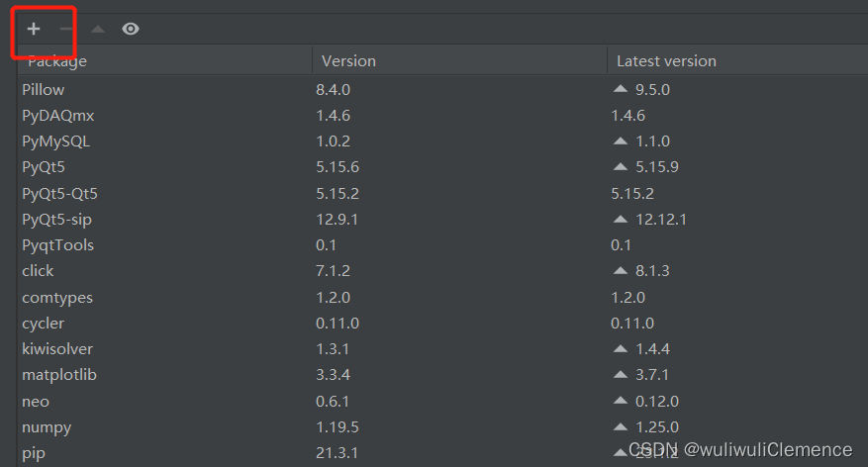Image resolution: width=868 pixels, height=467 pixels.
Task: Click the minus icon to uninstall package
Action: tap(66, 29)
